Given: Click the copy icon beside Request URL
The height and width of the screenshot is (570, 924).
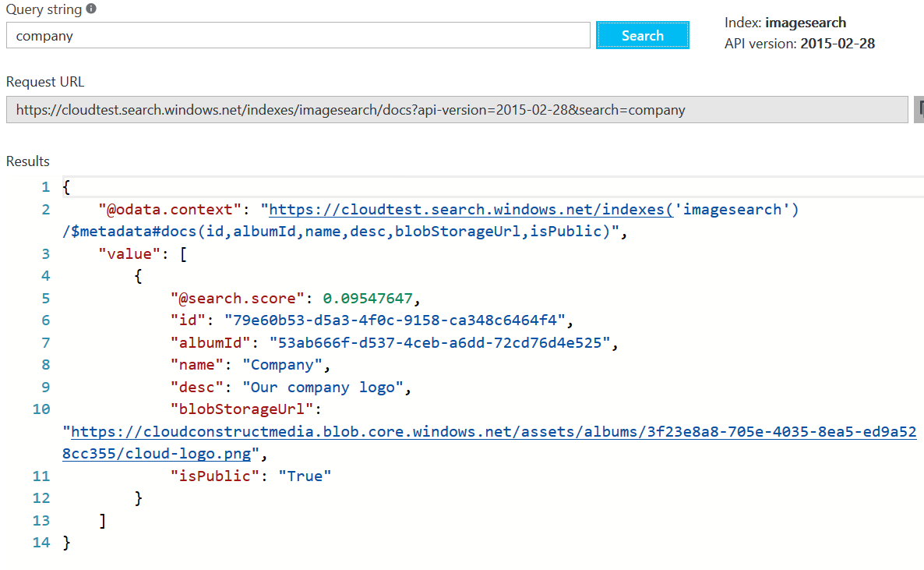Looking at the screenshot, I should pos(919,110).
